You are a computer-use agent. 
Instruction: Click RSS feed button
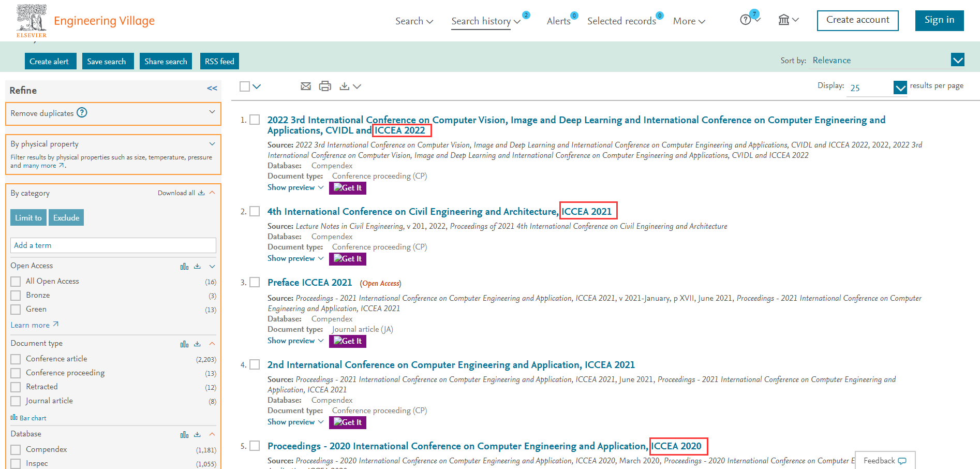(219, 61)
